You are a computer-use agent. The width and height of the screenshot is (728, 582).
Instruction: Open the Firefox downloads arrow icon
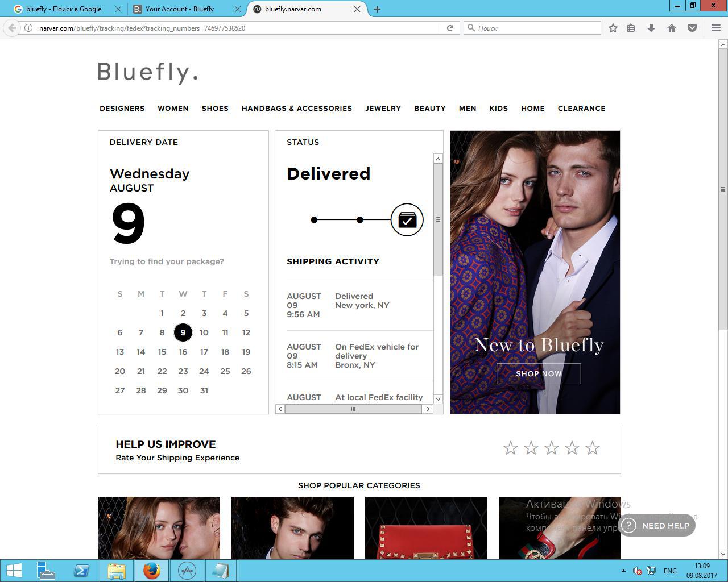[x=651, y=28]
